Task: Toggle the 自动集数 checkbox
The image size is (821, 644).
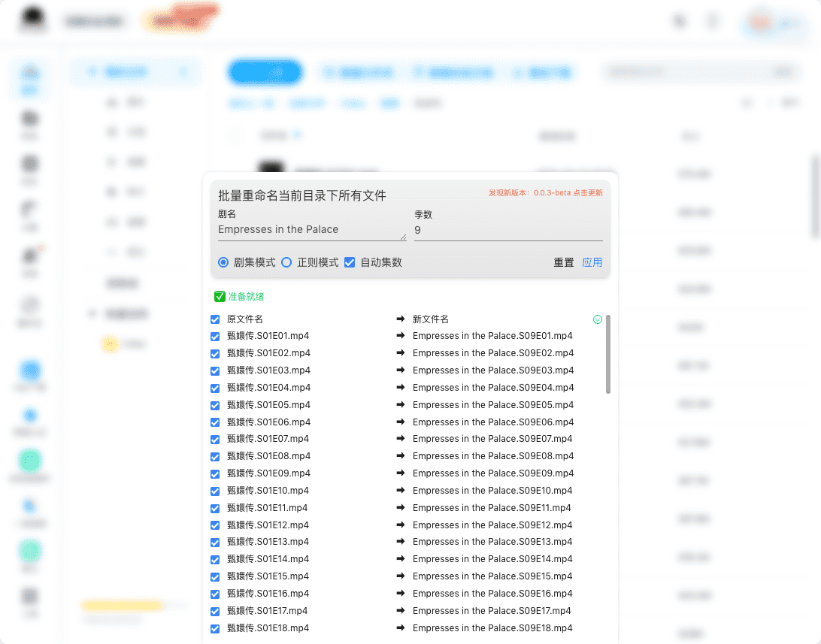Action: click(350, 262)
